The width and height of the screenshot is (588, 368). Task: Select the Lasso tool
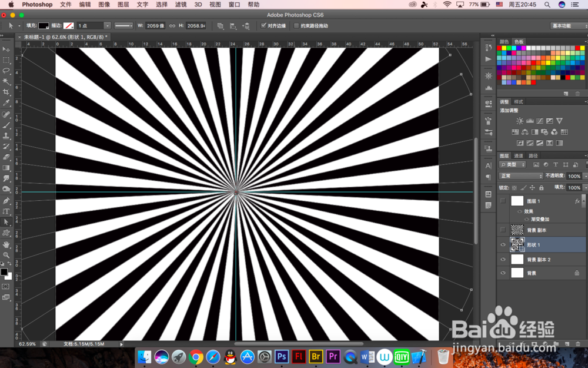[x=6, y=71]
